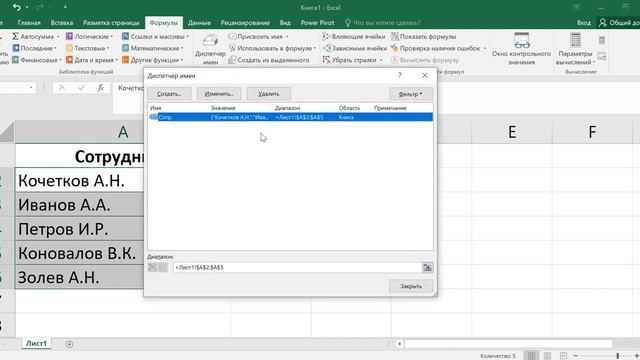Open the AutoSum dropdown
Viewport: 640px width, 360px height.
point(36,36)
